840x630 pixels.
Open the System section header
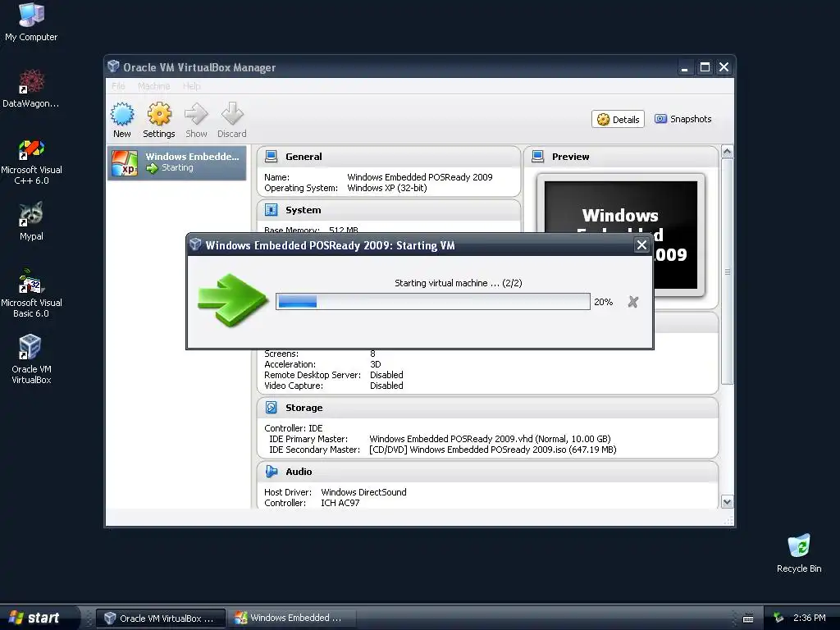click(x=388, y=210)
